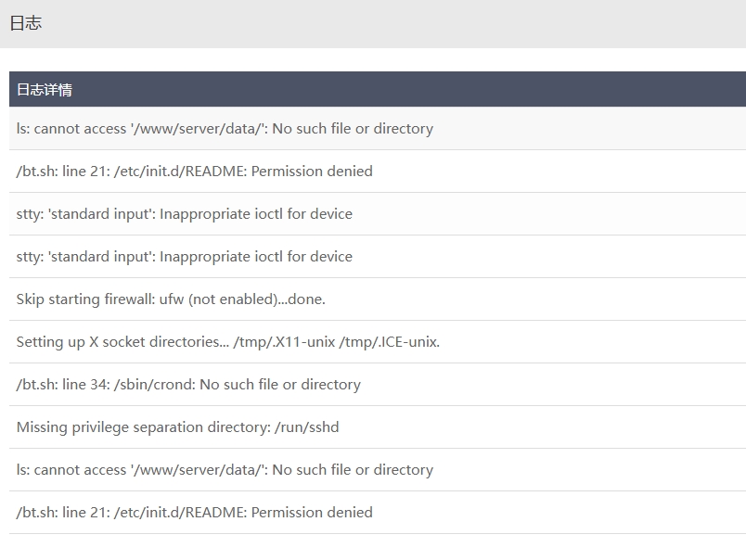Click the '/tmp/.ICE-unix' text
This screenshot has width=746, height=560.
coord(389,342)
